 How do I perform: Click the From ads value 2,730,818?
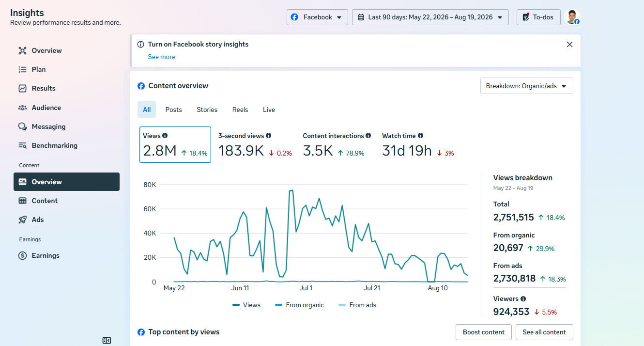pyautogui.click(x=514, y=278)
